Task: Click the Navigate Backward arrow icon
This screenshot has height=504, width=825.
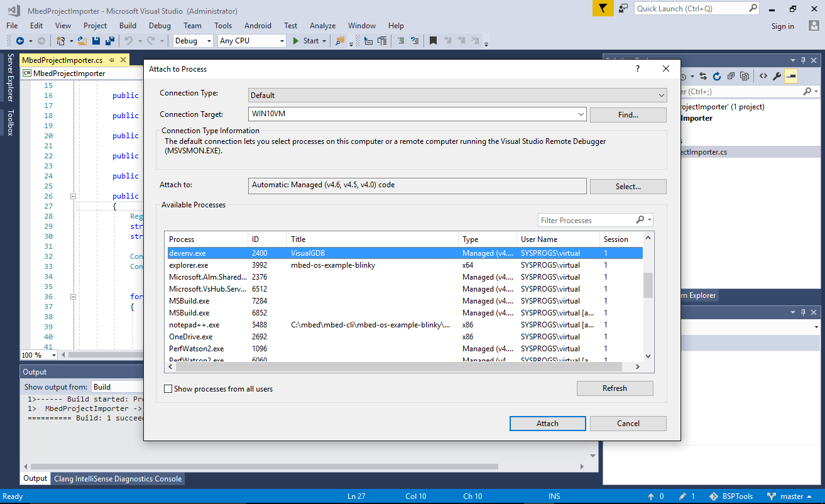Action: coord(20,41)
